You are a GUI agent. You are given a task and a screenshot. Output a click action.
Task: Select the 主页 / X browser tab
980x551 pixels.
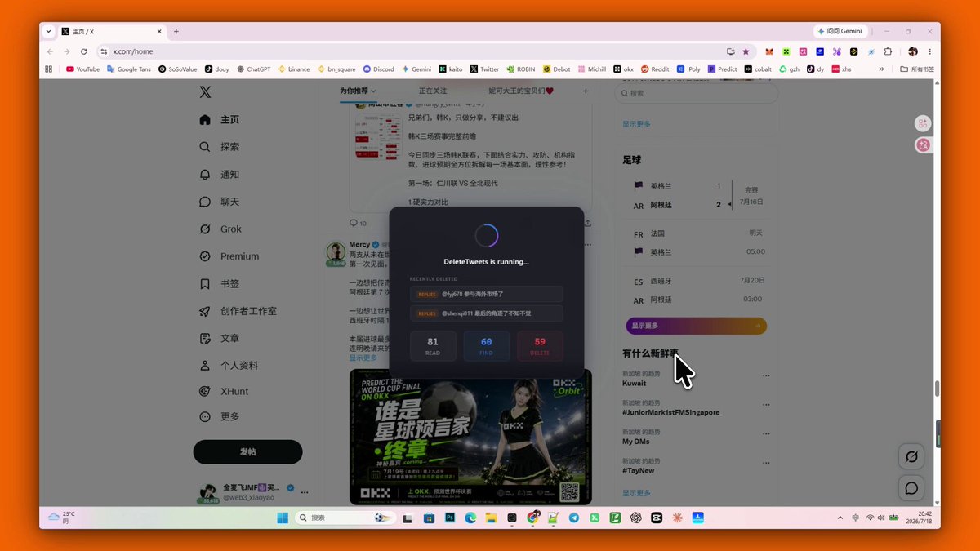(x=113, y=31)
